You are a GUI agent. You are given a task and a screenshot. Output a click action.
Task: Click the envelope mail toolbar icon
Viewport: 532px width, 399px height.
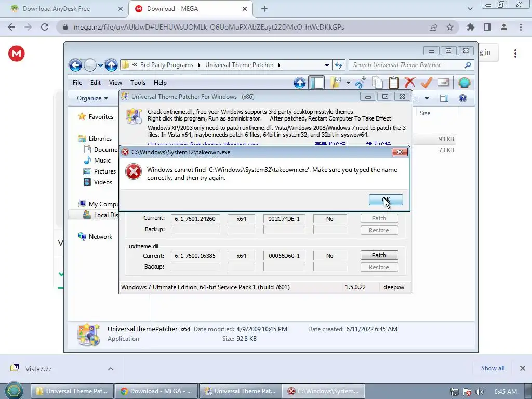[x=444, y=83]
